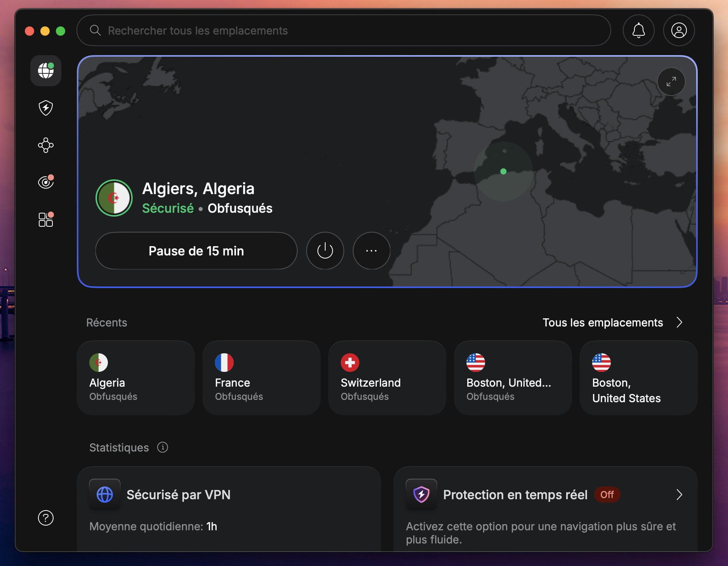Click the yellow minimize window button
728x566 pixels.
click(45, 31)
